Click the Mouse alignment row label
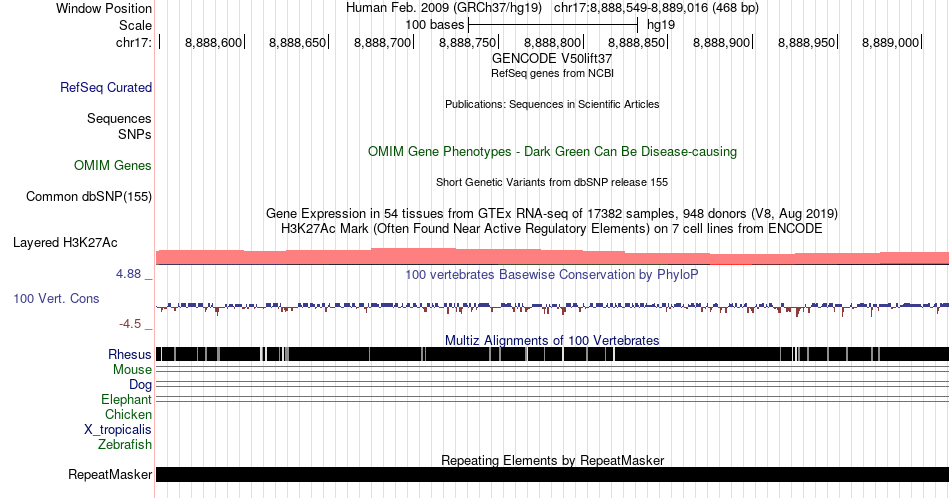The height and width of the screenshot is (498, 950). [132, 370]
